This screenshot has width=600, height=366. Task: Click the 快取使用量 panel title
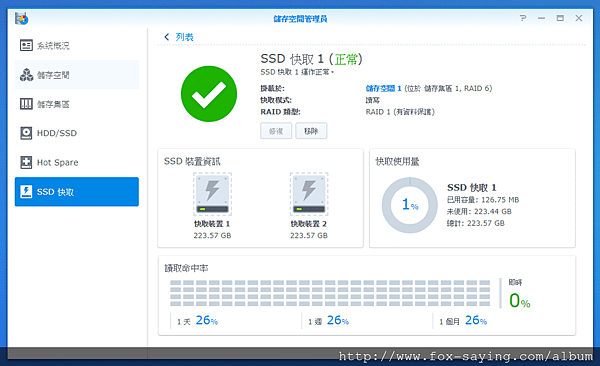click(x=397, y=161)
